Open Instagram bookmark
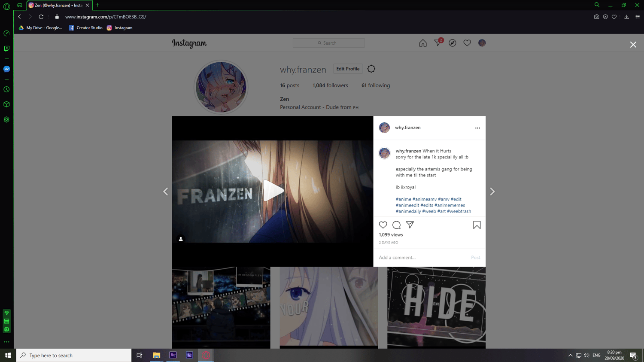This screenshot has height=362, width=644. [120, 28]
